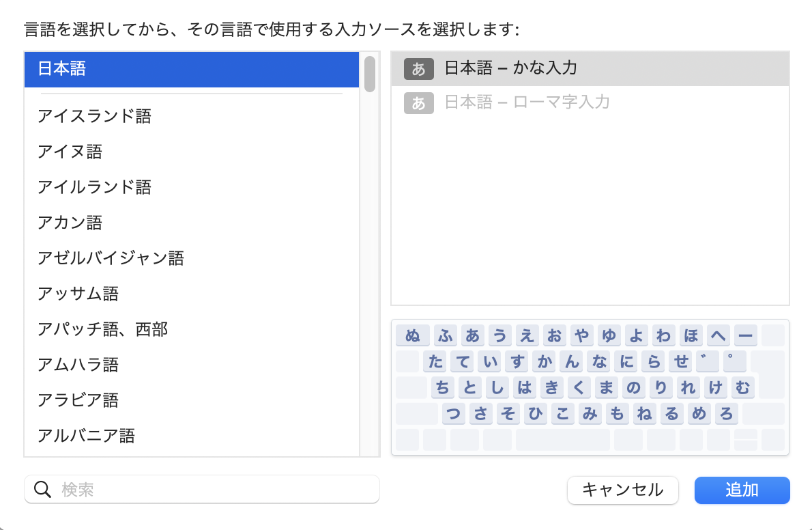
Task: Click the む key on keyboard preview
Action: [742, 387]
